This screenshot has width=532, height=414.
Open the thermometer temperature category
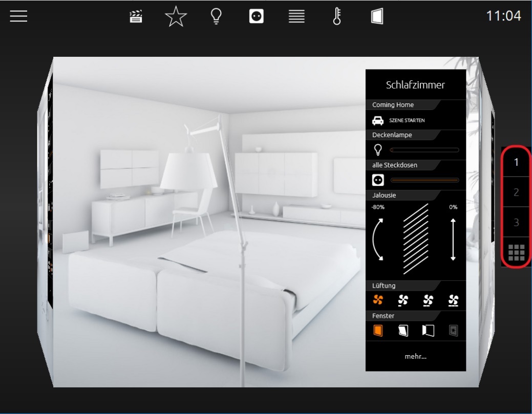336,16
